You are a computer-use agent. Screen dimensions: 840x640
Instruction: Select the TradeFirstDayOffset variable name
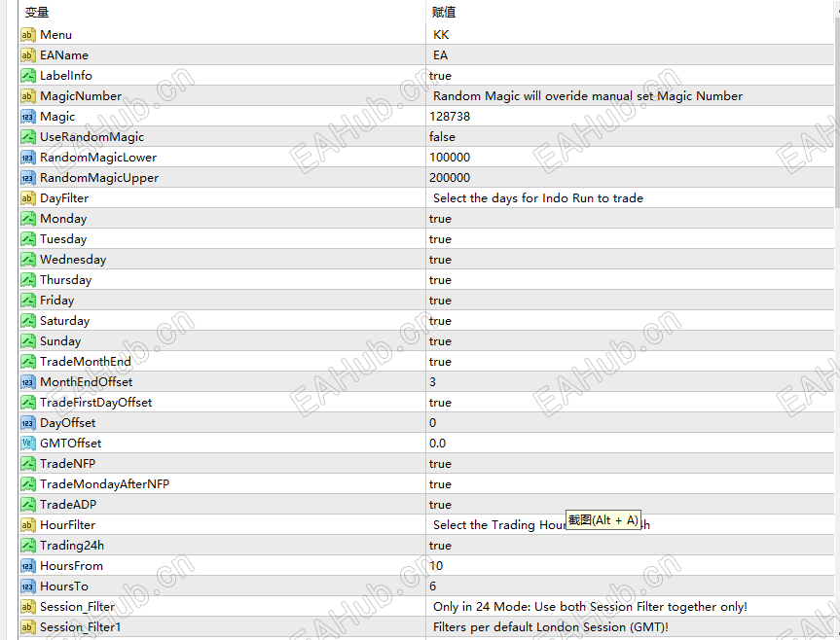[x=96, y=403]
